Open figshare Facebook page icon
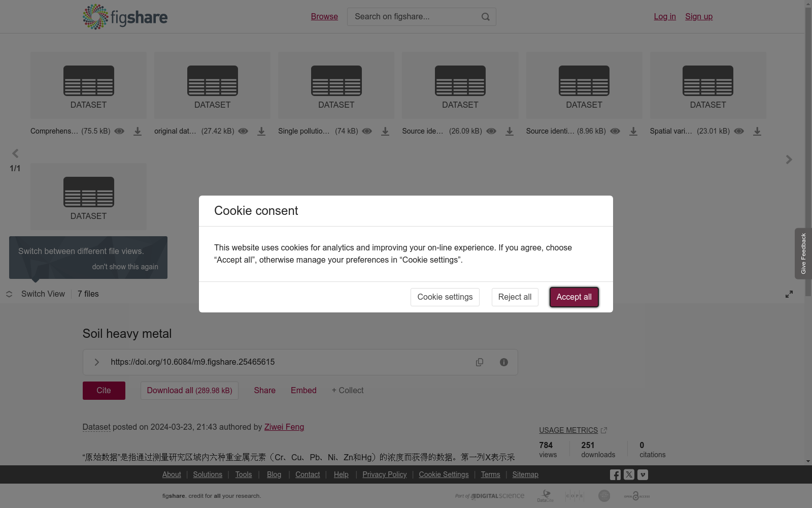812x508 pixels. tap(615, 475)
